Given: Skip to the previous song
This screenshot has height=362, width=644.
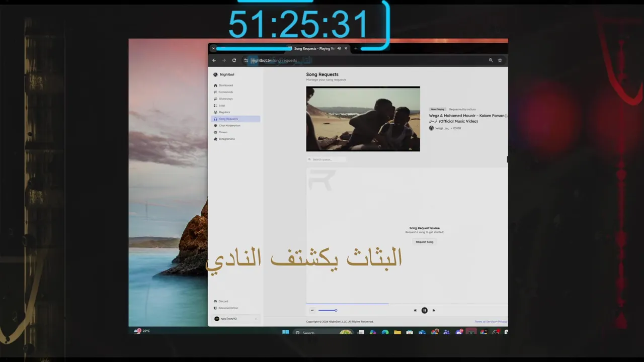Looking at the screenshot, I should (x=415, y=310).
